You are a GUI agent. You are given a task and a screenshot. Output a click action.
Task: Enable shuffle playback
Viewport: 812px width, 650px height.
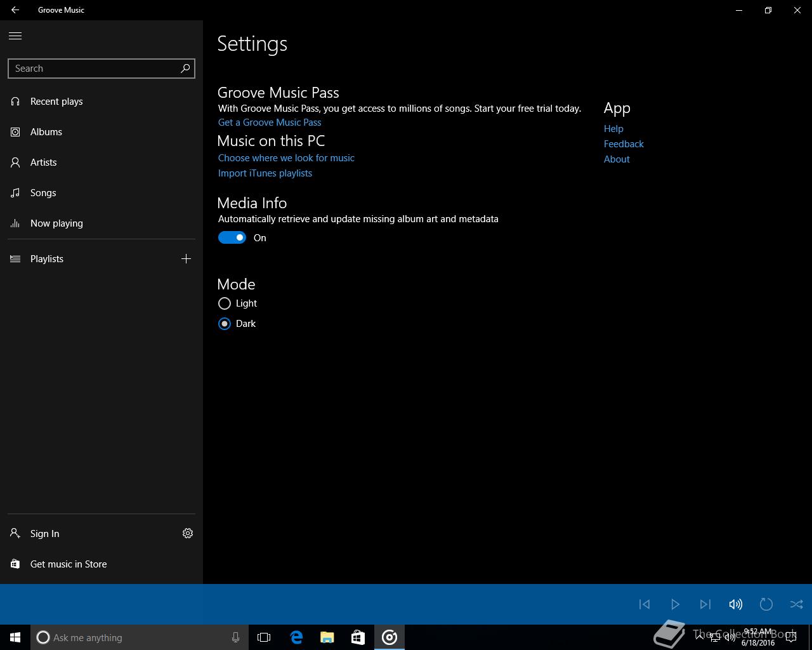tap(796, 604)
